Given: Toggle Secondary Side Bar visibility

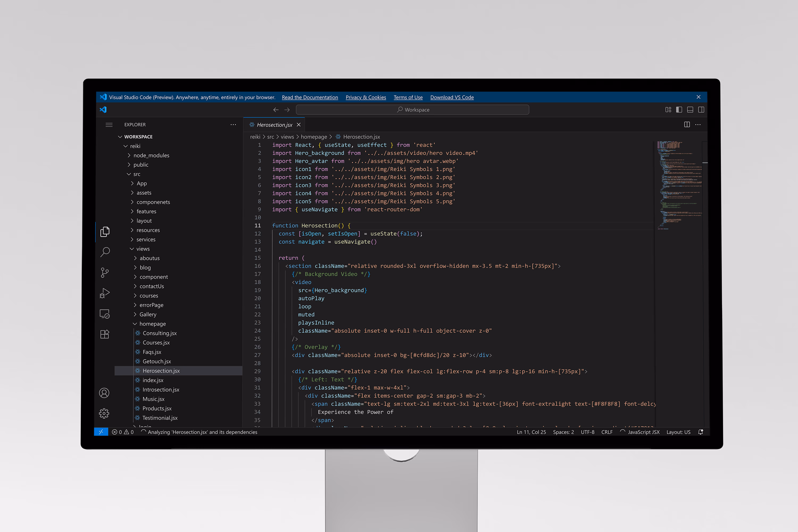Looking at the screenshot, I should 701,110.
